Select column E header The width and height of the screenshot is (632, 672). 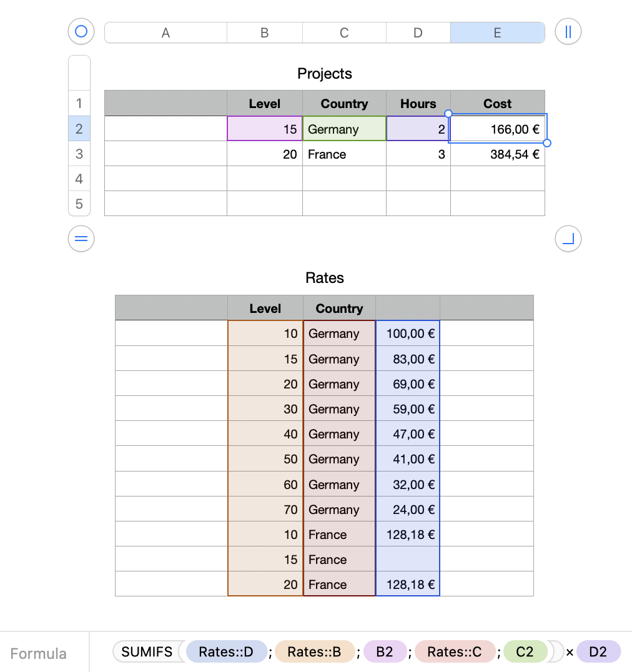click(498, 32)
